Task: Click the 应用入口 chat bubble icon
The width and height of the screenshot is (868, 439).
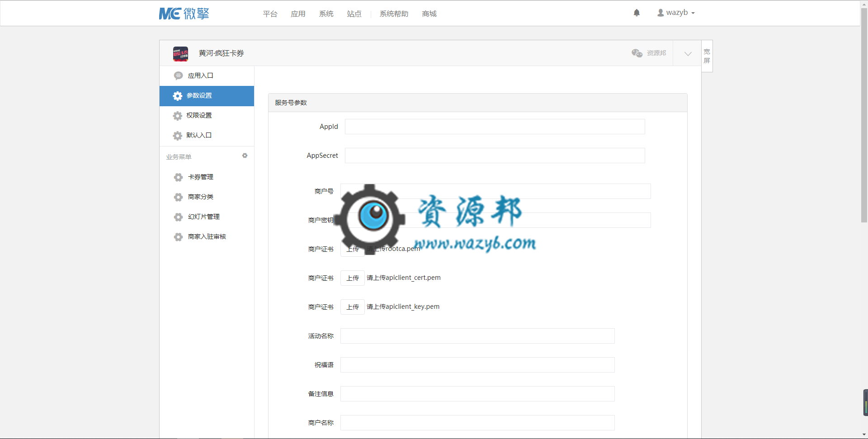Action: [x=178, y=76]
